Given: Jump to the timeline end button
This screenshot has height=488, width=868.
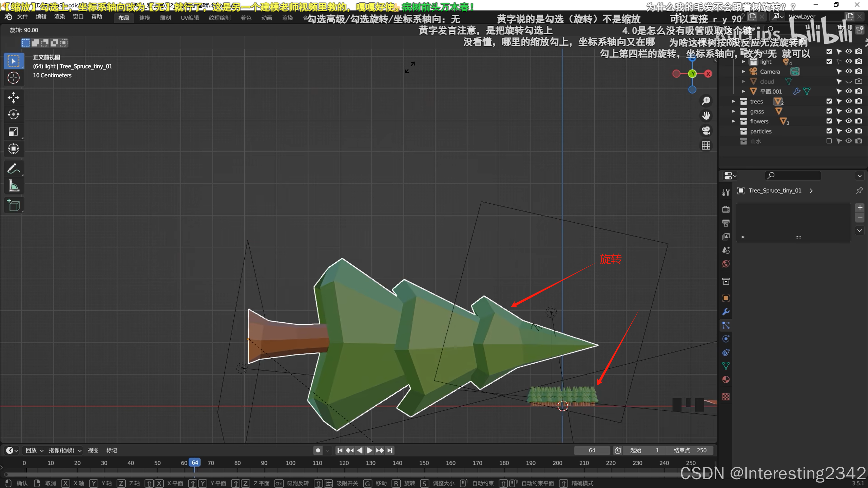Looking at the screenshot, I should point(390,450).
